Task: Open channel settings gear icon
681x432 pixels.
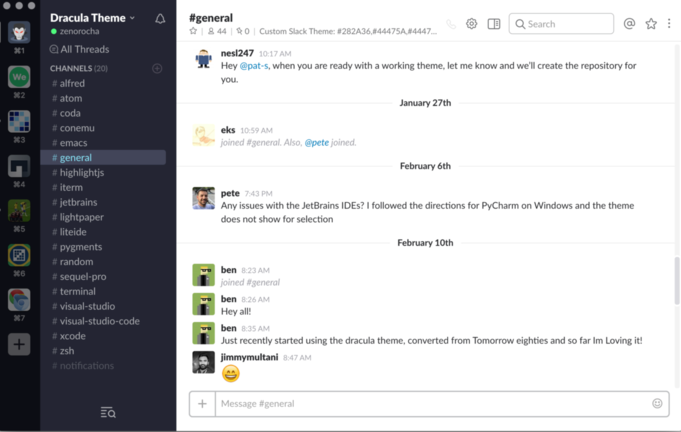Action: click(x=472, y=23)
